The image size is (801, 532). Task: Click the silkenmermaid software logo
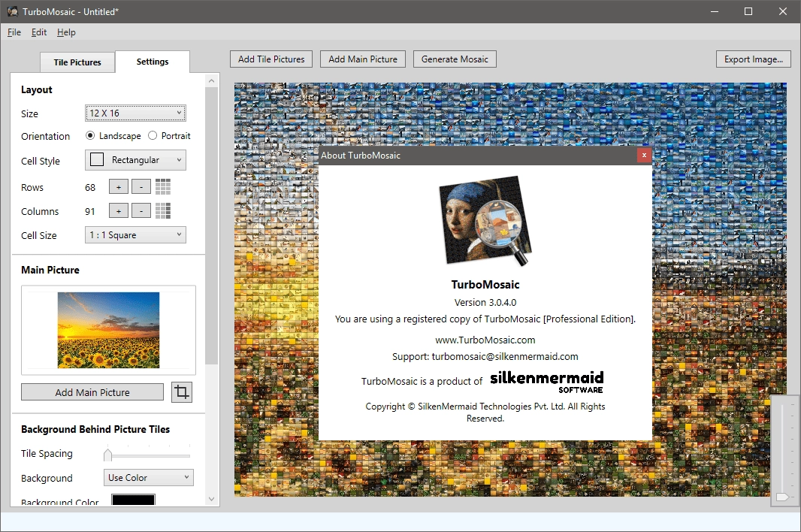pos(546,382)
